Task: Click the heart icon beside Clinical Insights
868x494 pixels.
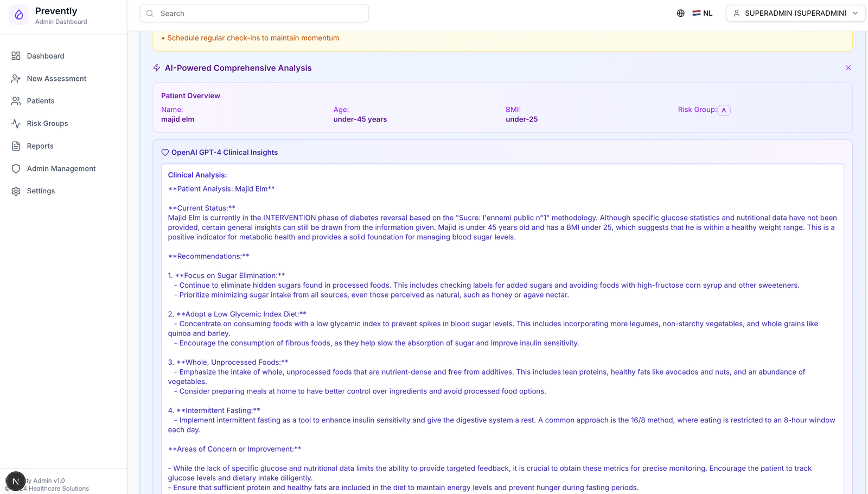Action: coord(165,153)
